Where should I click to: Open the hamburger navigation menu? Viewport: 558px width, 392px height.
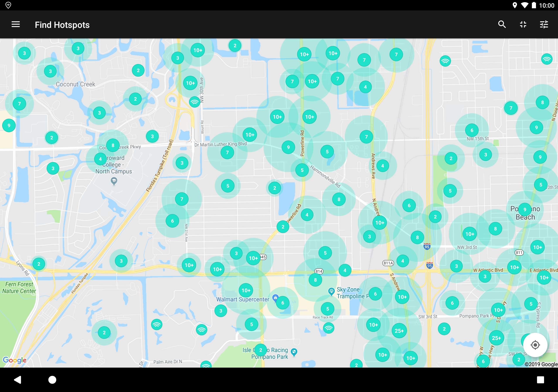15,25
